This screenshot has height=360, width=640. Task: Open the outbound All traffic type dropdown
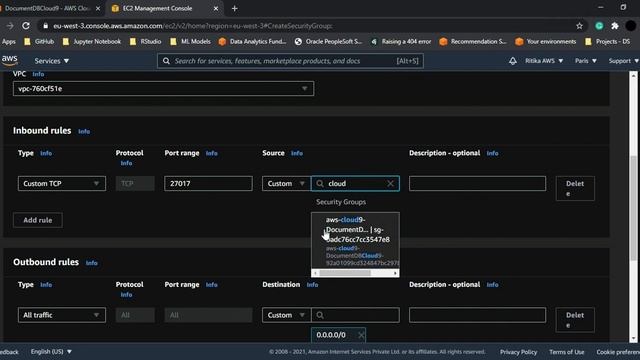62,315
